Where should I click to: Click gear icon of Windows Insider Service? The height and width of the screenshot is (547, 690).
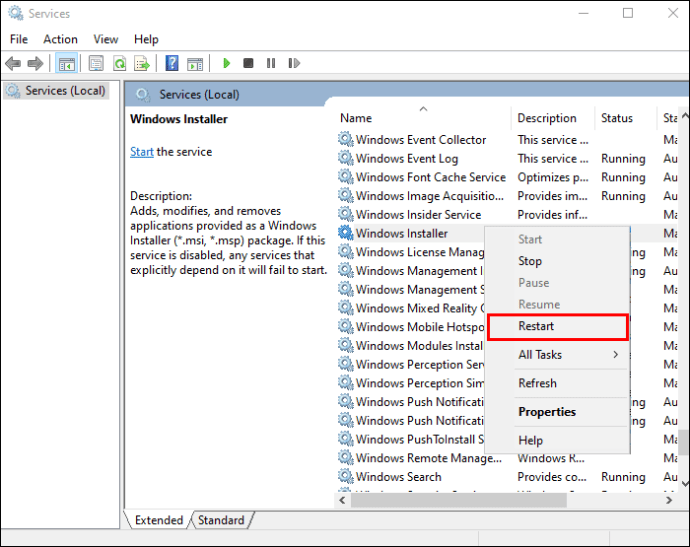point(345,214)
